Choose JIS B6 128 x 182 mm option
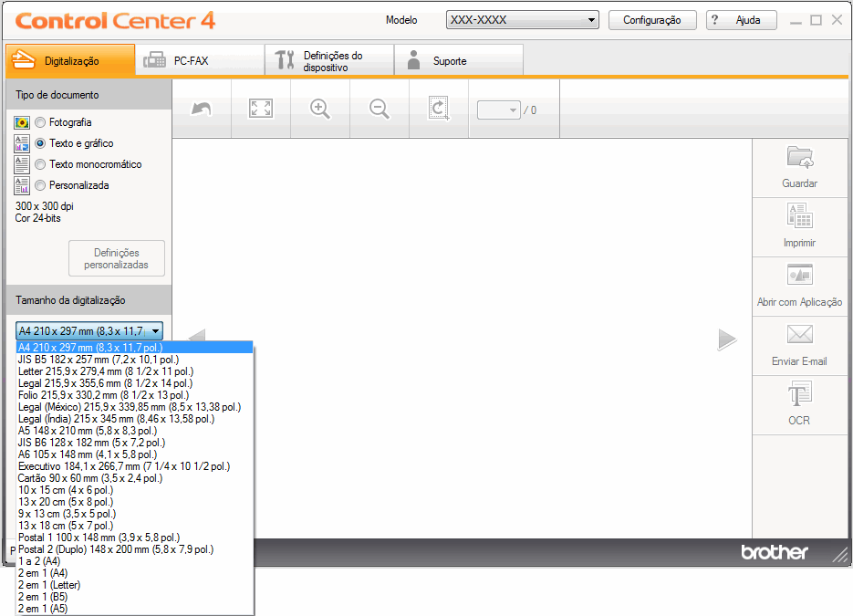Viewport: 853px width, 616px height. point(135,443)
